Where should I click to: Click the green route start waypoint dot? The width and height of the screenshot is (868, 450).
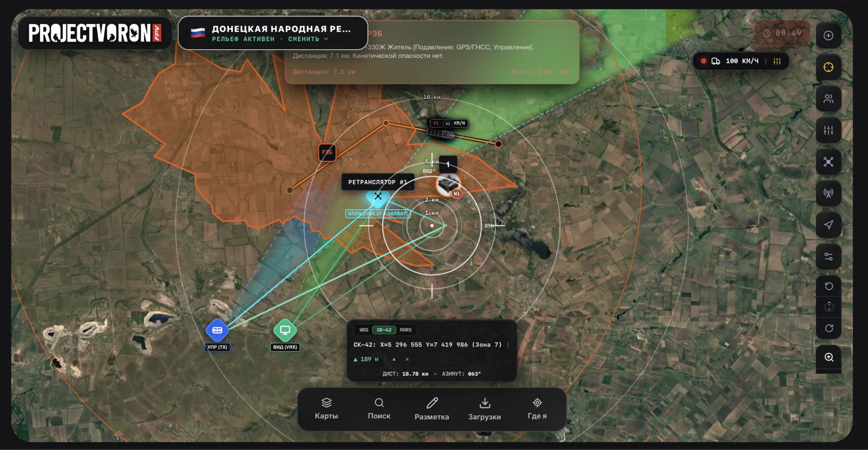coord(290,190)
